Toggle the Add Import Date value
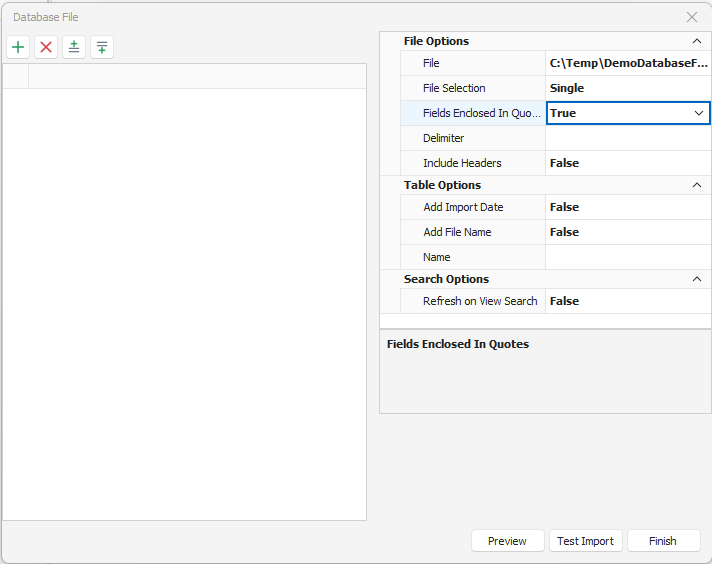712x564 pixels. coord(628,207)
